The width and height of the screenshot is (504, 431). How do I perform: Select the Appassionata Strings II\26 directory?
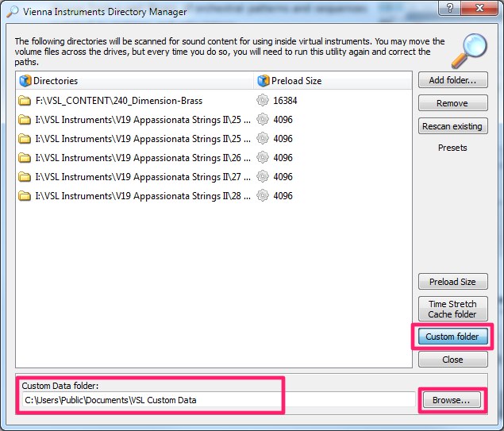143,158
